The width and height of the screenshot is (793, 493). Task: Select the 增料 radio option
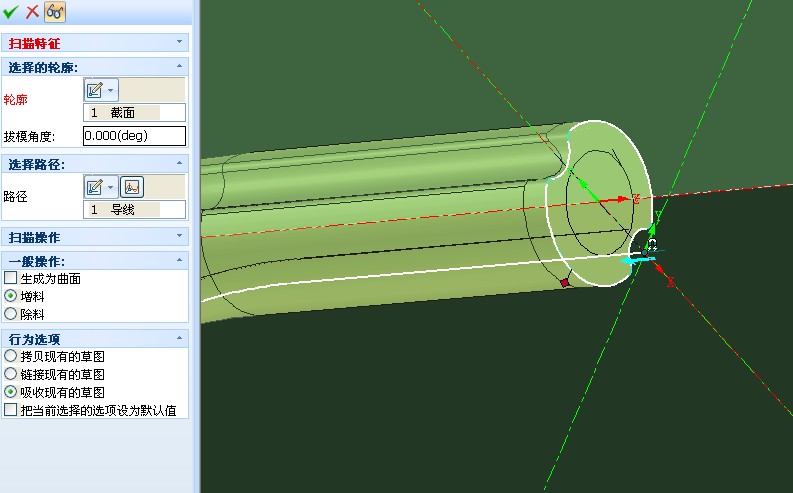tap(11, 296)
